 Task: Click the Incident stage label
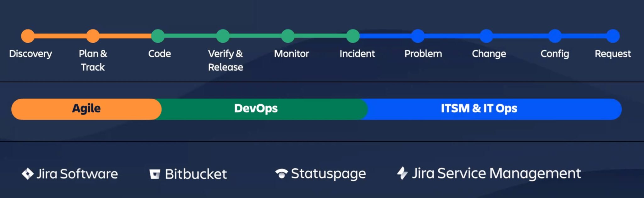[x=357, y=54]
